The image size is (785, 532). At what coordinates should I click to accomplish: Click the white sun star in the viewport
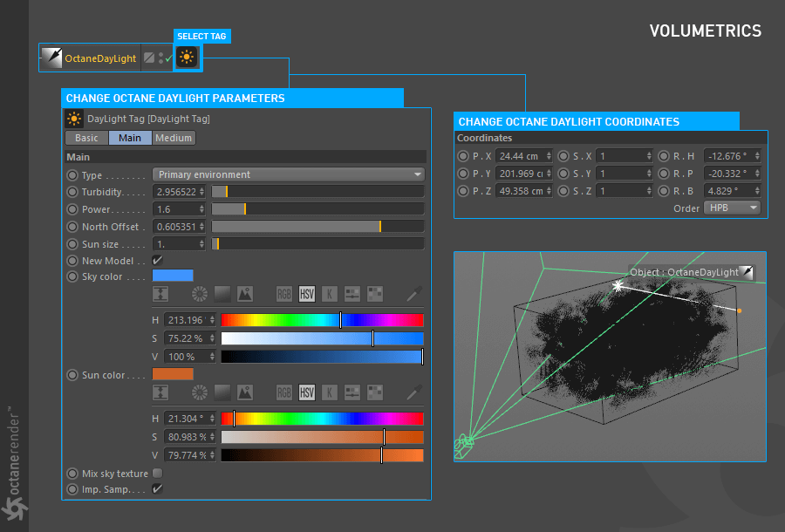(618, 286)
